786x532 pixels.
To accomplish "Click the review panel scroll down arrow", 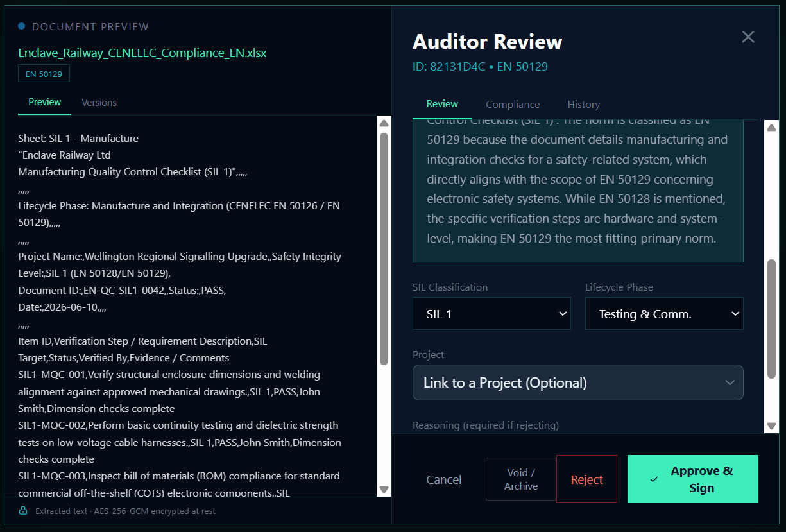I will [x=772, y=426].
